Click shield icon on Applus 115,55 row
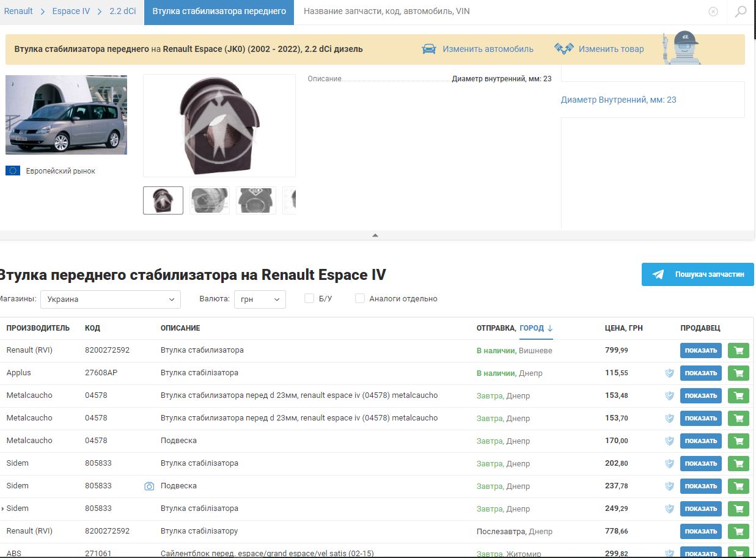The image size is (756, 558). pyautogui.click(x=669, y=373)
